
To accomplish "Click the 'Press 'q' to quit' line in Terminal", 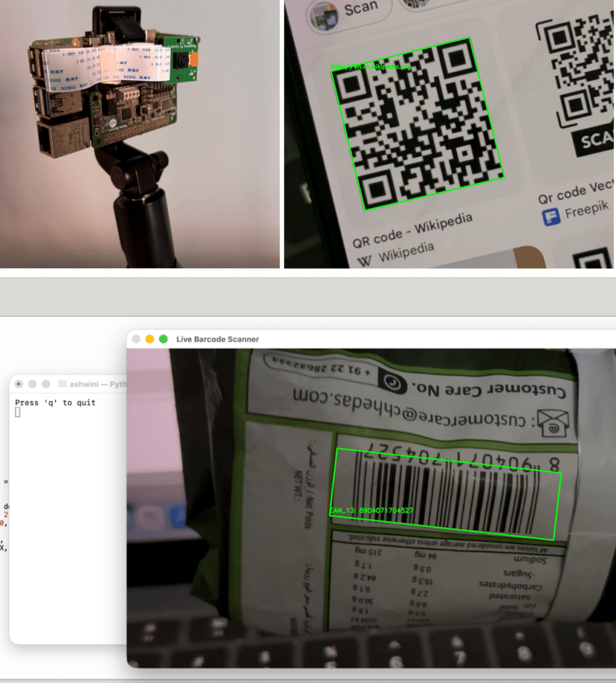I will tap(55, 402).
